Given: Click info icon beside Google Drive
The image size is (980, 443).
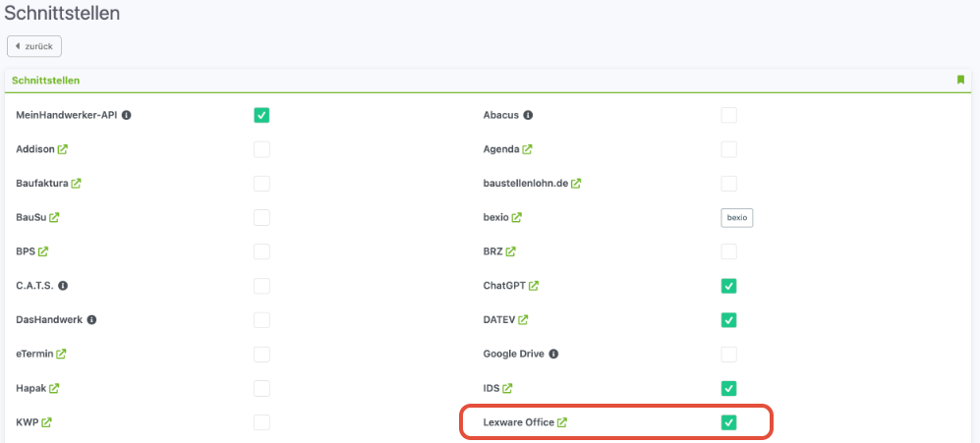Looking at the screenshot, I should click(554, 354).
